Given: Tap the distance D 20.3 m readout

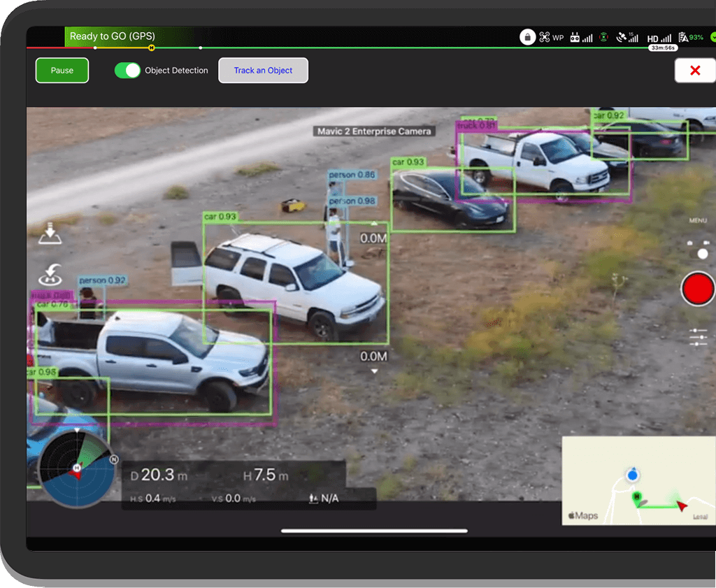Looking at the screenshot, I should tap(159, 475).
